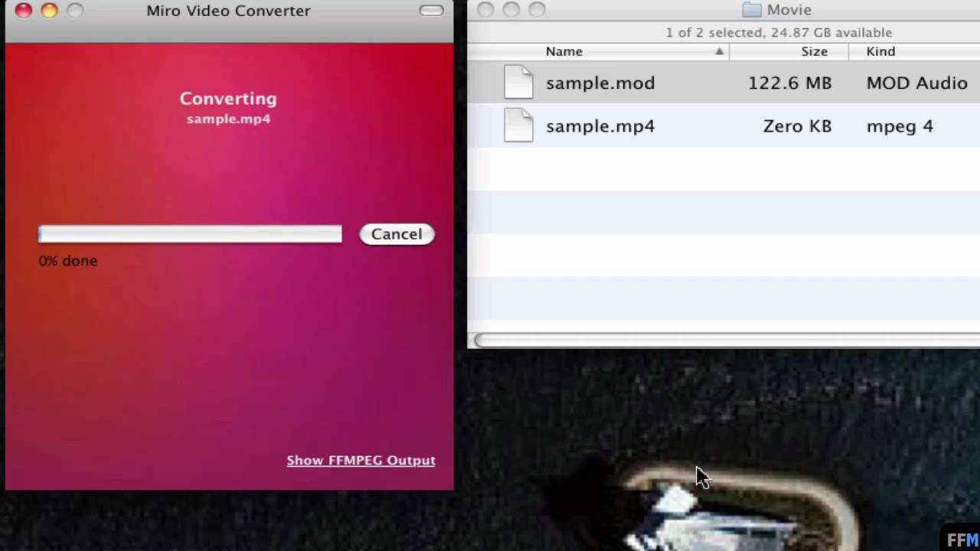Click the Converting heading
Viewport: 980px width, 551px height.
(228, 99)
